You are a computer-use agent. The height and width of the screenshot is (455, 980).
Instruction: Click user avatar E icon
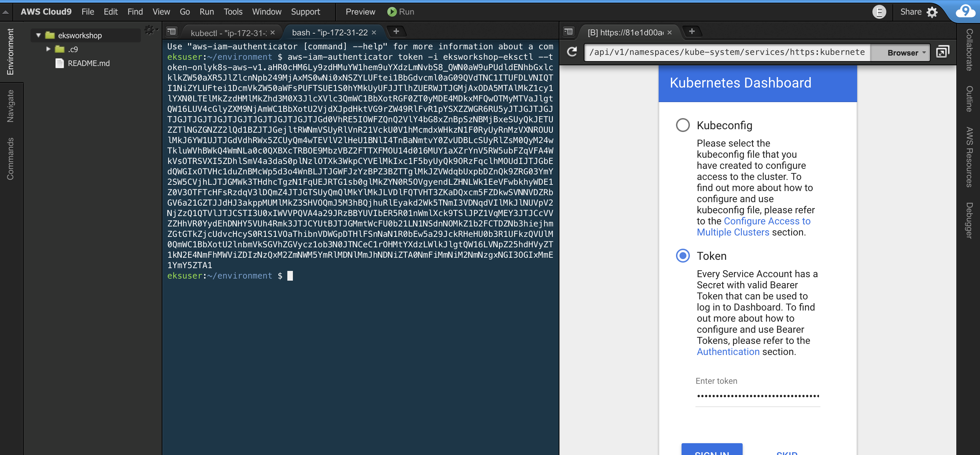[x=879, y=12]
